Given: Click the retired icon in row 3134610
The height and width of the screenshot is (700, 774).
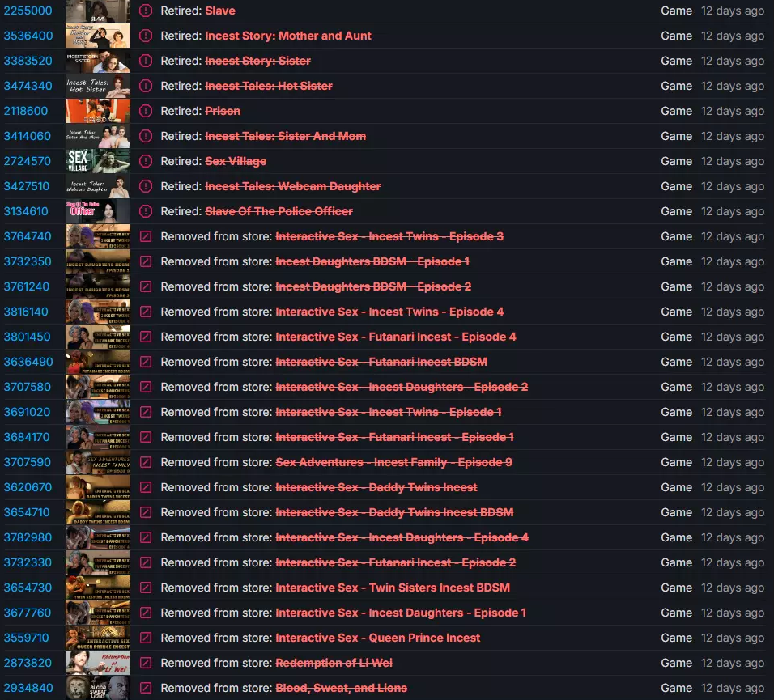Looking at the screenshot, I should tap(146, 212).
